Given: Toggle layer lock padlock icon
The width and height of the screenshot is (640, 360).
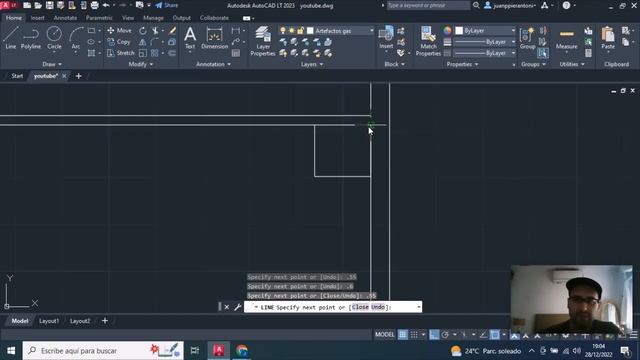Looking at the screenshot, I should pyautogui.click(x=300, y=31).
